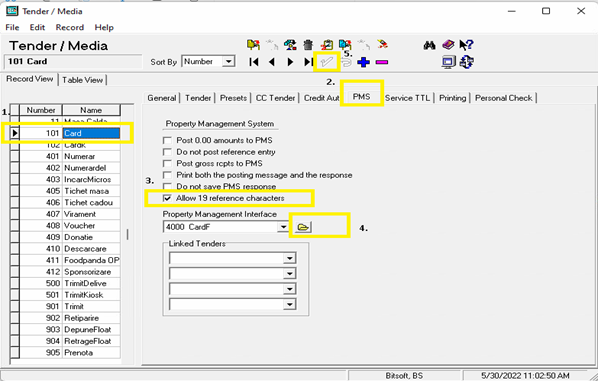598x381 pixels.
Task: Click the Number column header
Action: point(41,110)
